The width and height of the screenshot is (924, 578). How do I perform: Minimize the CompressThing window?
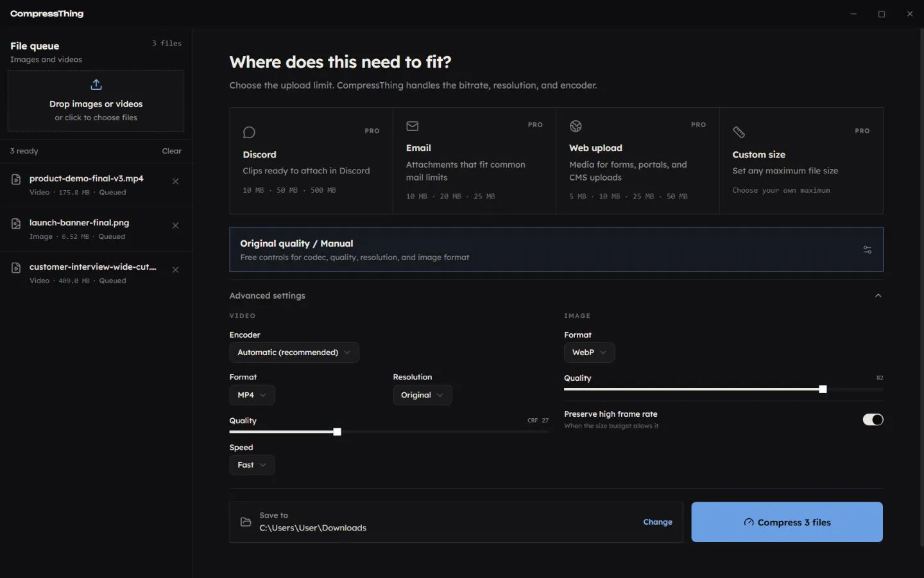click(x=853, y=13)
